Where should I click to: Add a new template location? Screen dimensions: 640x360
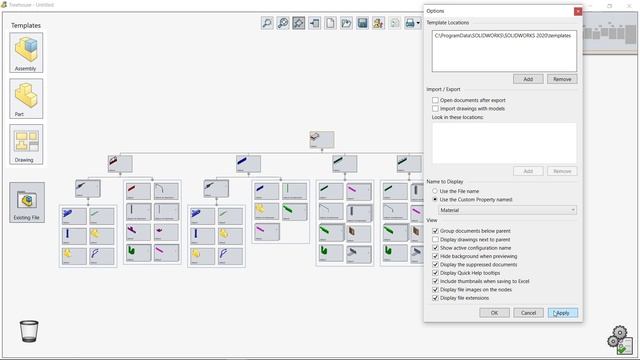(528, 79)
